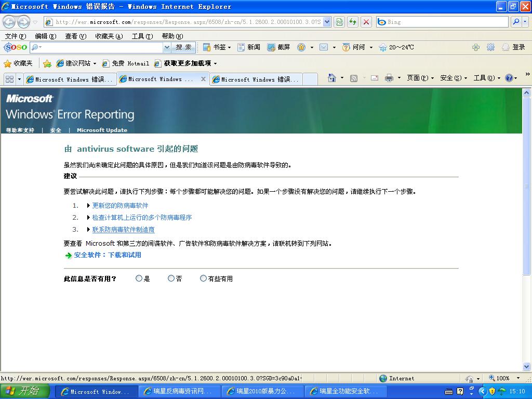The height and width of the screenshot is (399, 532).
Task: Click the Print icon in command bar
Action: [x=389, y=78]
